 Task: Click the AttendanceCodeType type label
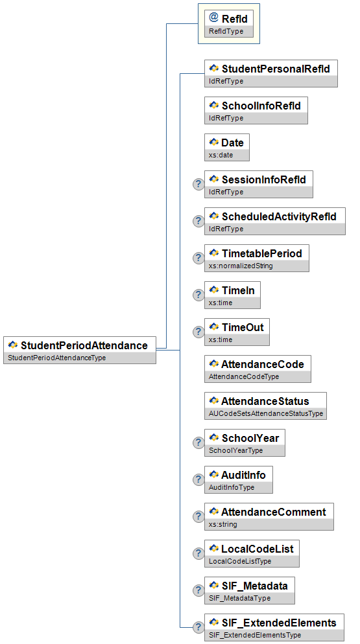click(x=244, y=376)
